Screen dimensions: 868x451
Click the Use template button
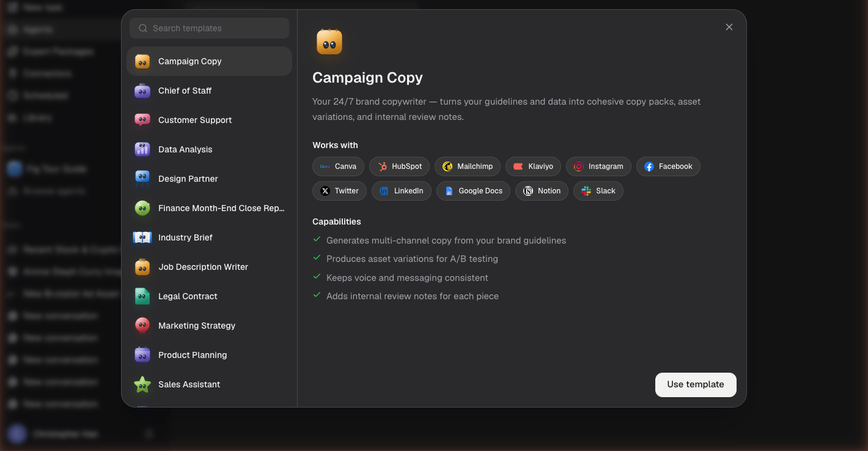tap(696, 384)
